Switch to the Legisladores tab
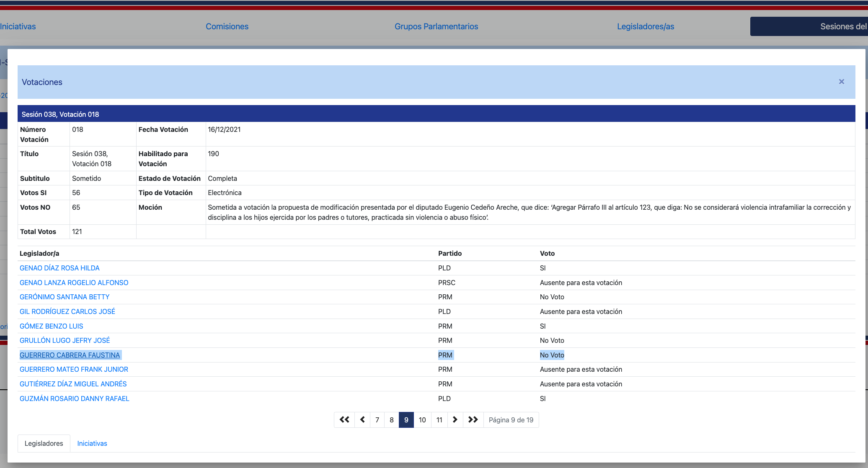This screenshot has width=868, height=468. pyautogui.click(x=44, y=443)
